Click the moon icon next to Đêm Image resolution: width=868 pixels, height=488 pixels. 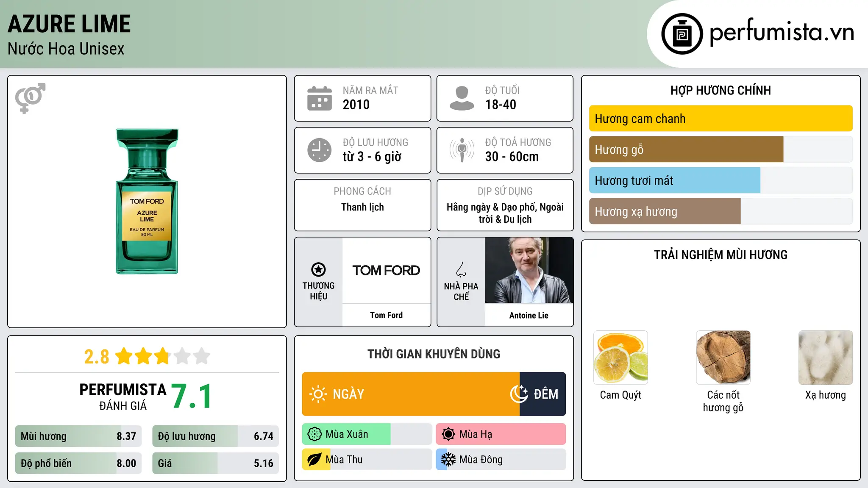(x=519, y=394)
